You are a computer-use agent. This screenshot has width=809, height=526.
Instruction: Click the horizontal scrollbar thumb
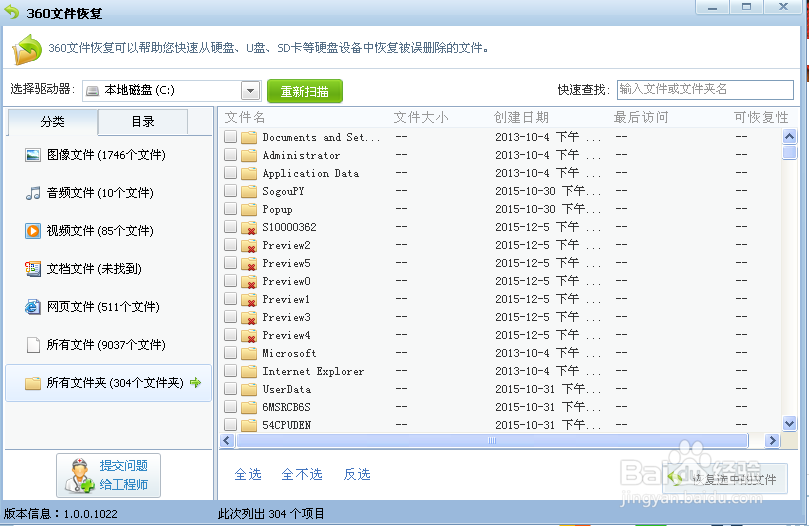coord(492,441)
